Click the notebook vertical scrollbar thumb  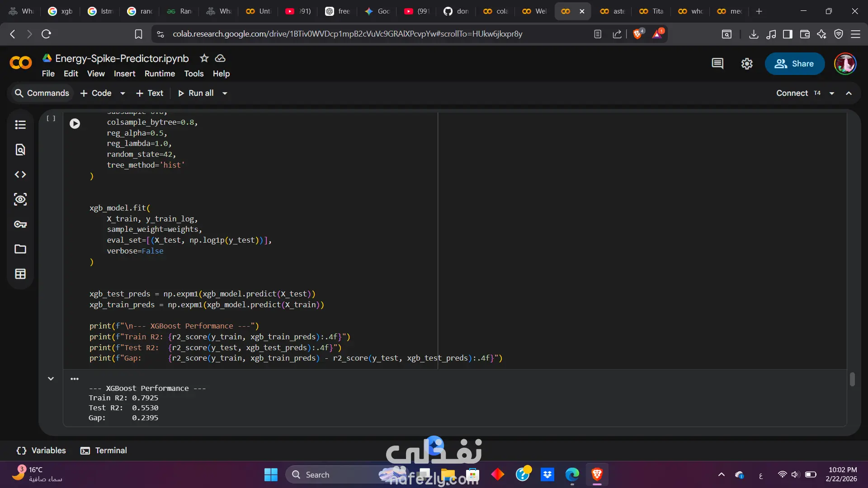852,379
